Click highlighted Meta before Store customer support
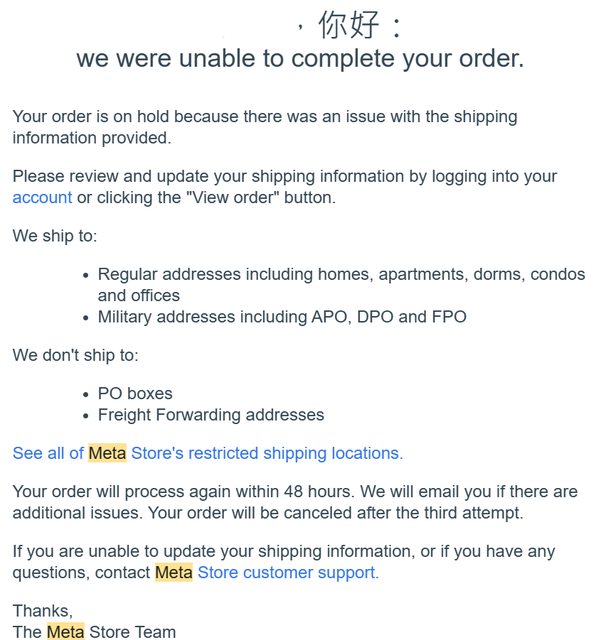 coord(173,572)
